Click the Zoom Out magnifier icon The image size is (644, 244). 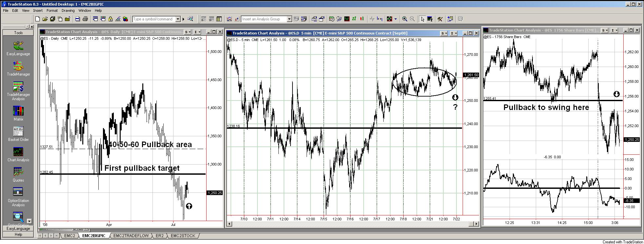tap(412, 19)
